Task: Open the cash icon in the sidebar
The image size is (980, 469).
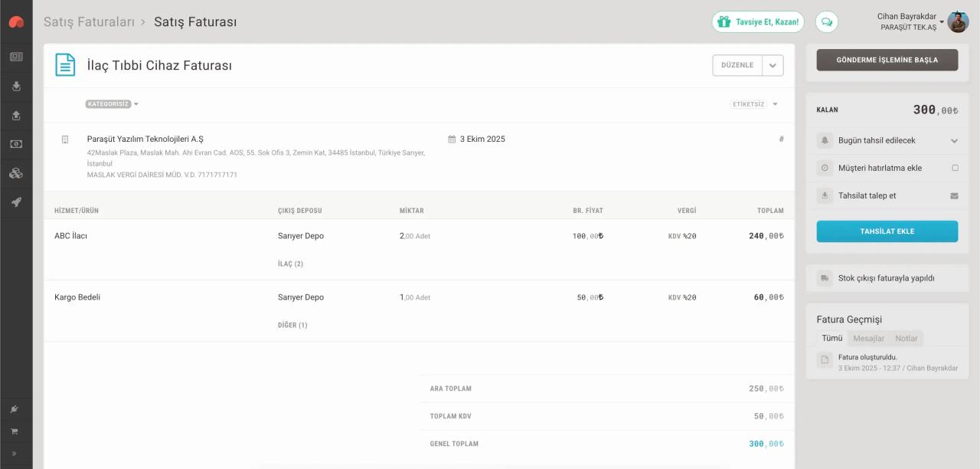Action: 16,144
